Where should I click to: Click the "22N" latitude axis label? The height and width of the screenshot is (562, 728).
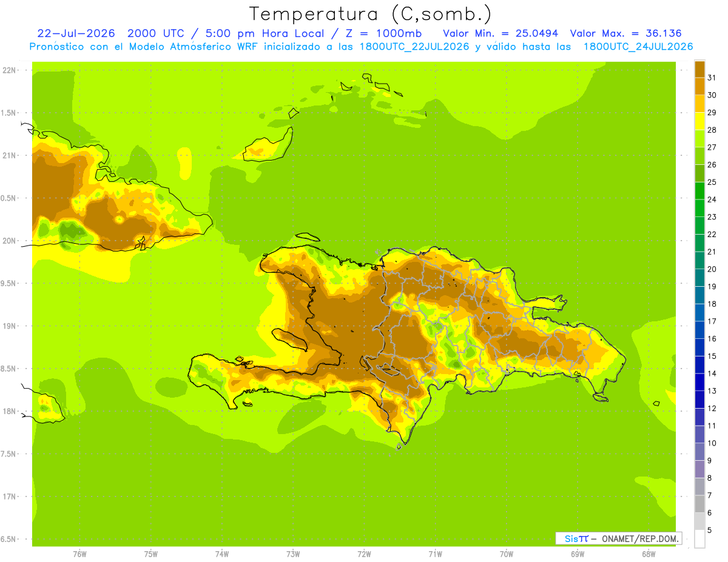(8, 70)
